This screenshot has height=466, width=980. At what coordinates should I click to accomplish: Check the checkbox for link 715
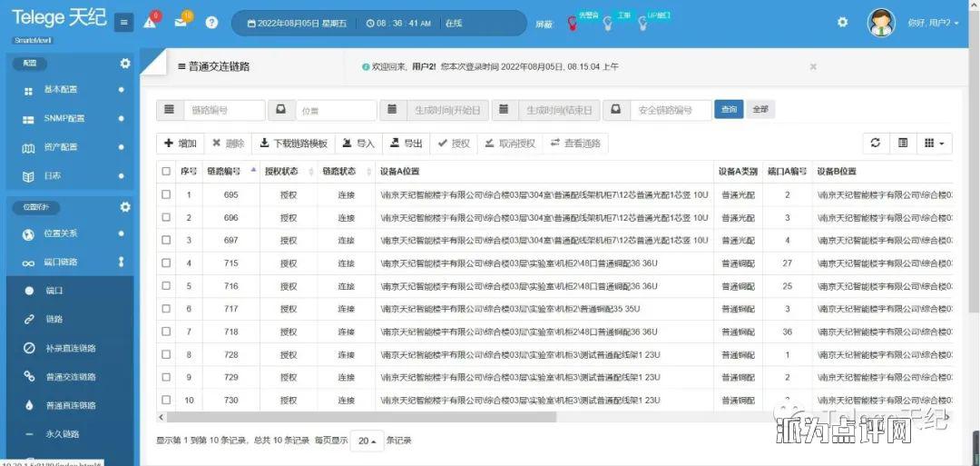166,263
